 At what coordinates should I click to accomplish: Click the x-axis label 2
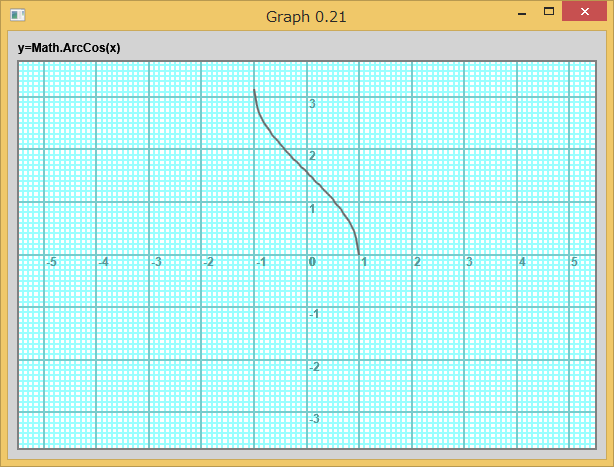click(x=417, y=262)
